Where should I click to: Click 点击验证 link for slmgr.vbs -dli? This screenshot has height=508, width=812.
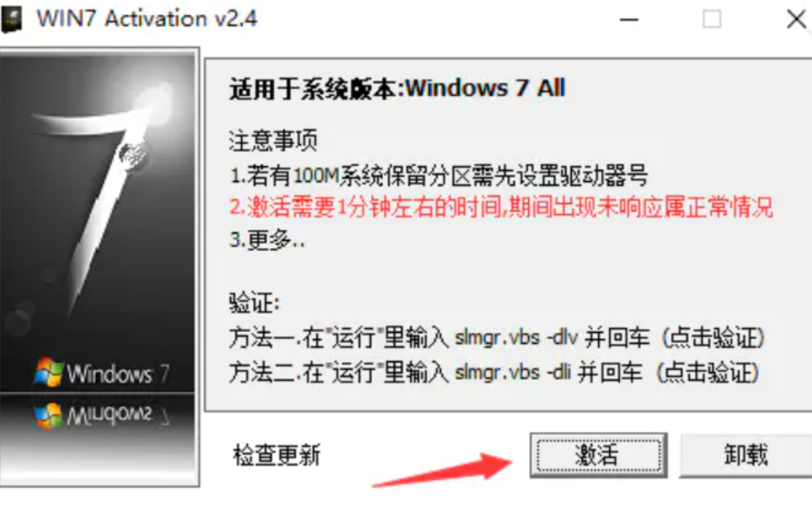(708, 372)
